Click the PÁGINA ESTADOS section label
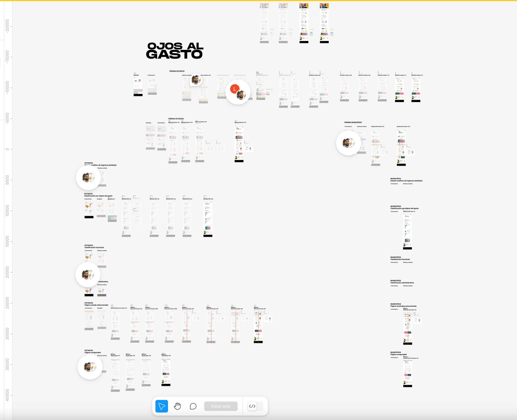Viewport: 517px width, 420px height. point(176,119)
